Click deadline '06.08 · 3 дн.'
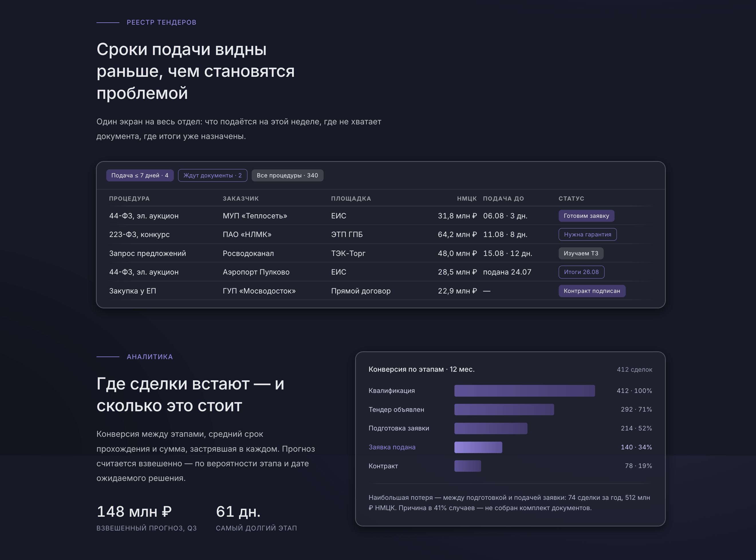Image resolution: width=756 pixels, height=560 pixels. [x=505, y=216]
